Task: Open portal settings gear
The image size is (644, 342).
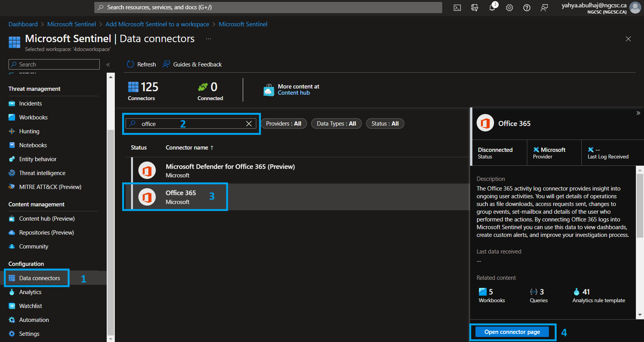Action: 509,8
